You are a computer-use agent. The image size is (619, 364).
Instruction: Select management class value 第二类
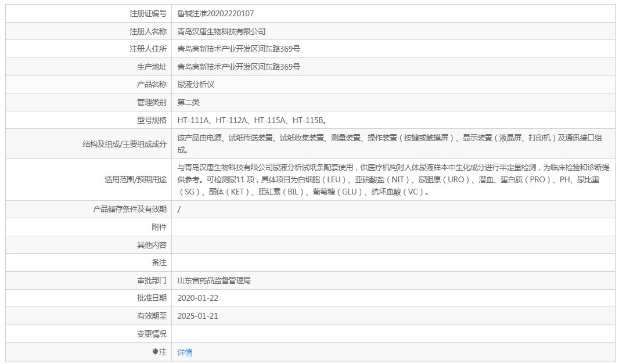tap(188, 103)
